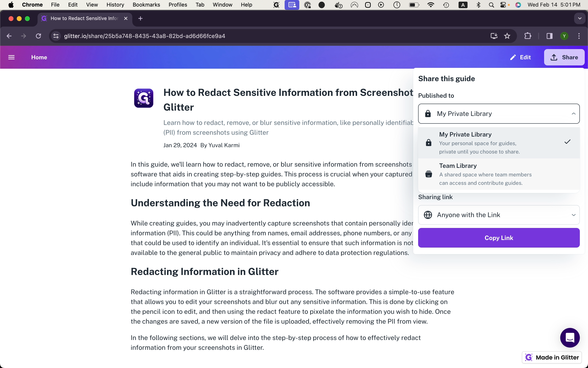Click the Edit pencil button

pos(520,57)
